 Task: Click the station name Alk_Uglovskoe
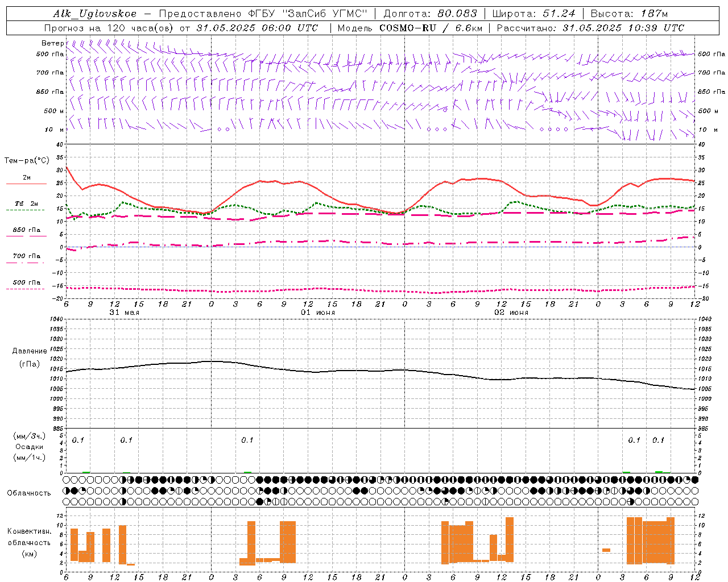tap(95, 14)
